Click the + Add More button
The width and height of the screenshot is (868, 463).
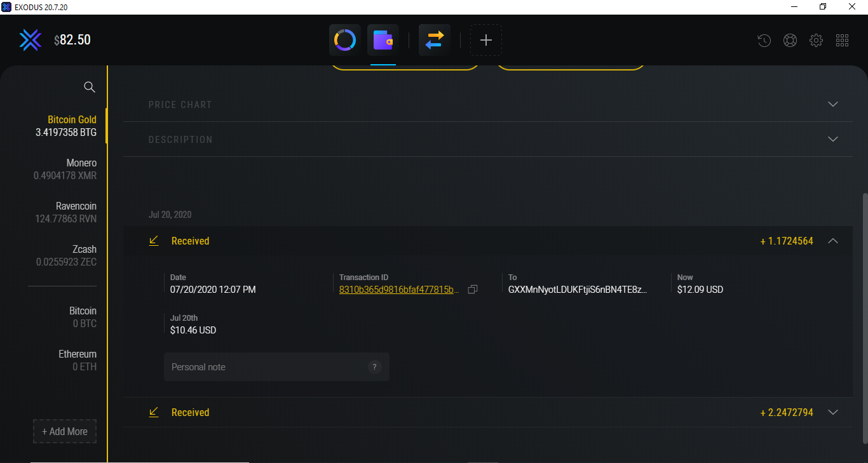click(x=65, y=431)
